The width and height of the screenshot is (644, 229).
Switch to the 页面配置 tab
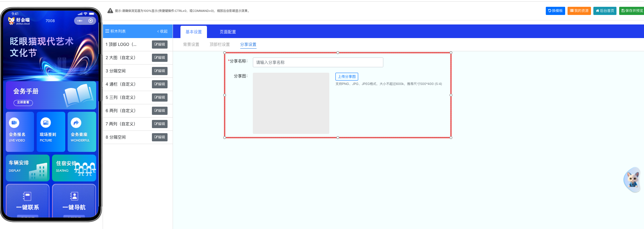click(x=227, y=32)
